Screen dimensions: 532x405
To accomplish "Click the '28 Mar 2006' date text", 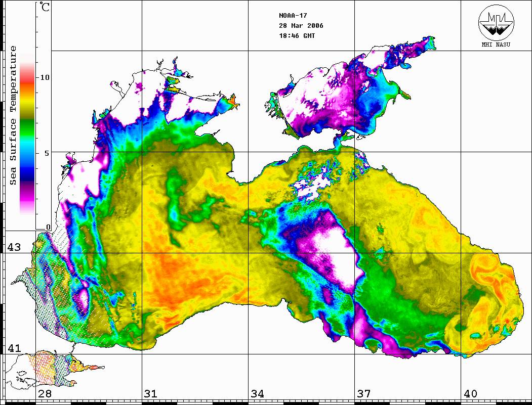I will pos(301,26).
